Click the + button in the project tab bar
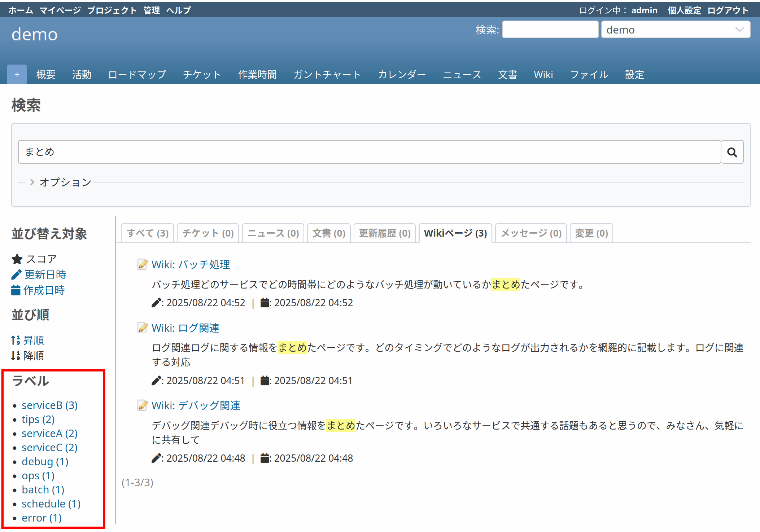 click(x=17, y=74)
